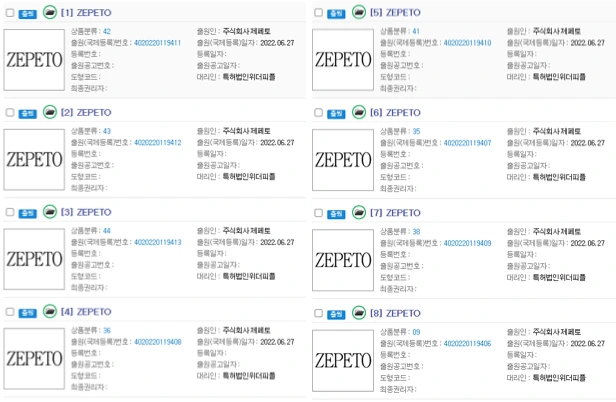Select the checkbox for result [4] ZEPETO
The image size is (616, 402).
coord(10,312)
